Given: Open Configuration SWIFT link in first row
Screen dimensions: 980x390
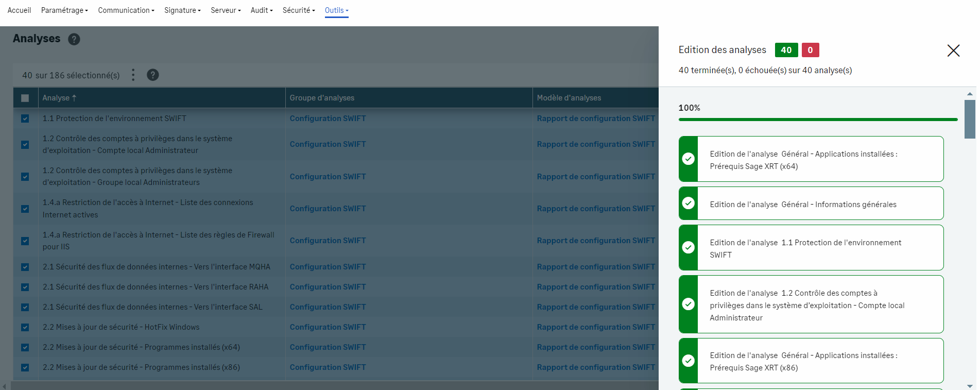Looking at the screenshot, I should (x=328, y=118).
